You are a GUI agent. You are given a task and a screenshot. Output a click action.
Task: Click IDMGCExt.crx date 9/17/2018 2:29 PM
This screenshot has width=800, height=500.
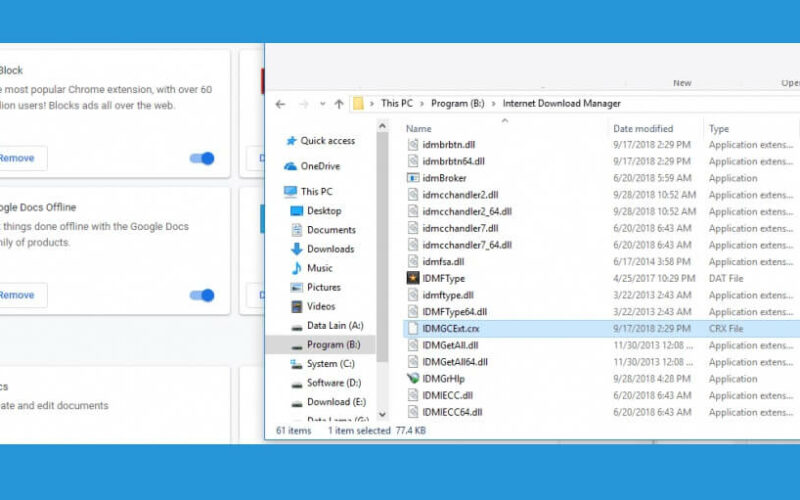coord(652,329)
